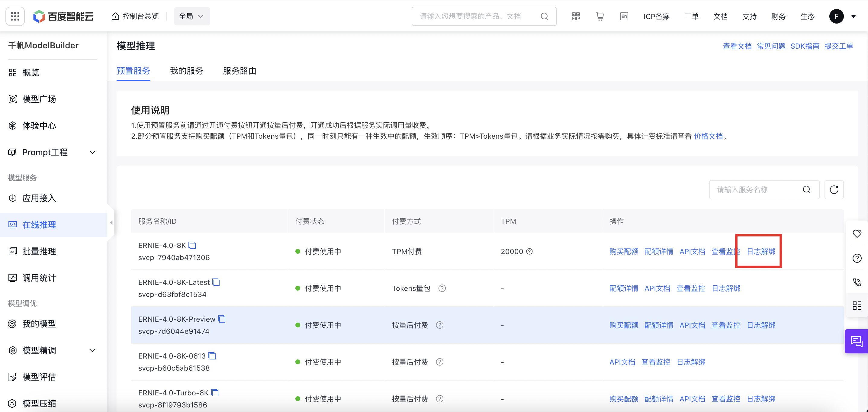The width and height of the screenshot is (868, 412).
Task: Click the 服务名称/ID column header
Action: [x=157, y=221]
